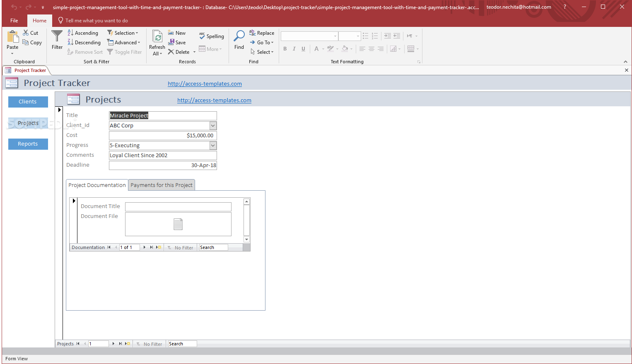Apply Bold text formatting
This screenshot has width=632, height=364.
tap(285, 48)
